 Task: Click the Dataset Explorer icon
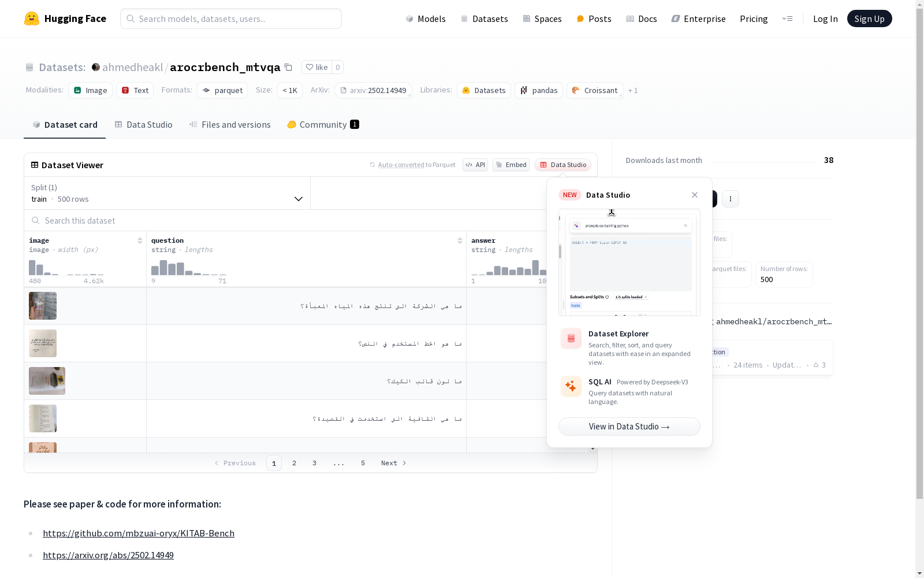(x=571, y=338)
